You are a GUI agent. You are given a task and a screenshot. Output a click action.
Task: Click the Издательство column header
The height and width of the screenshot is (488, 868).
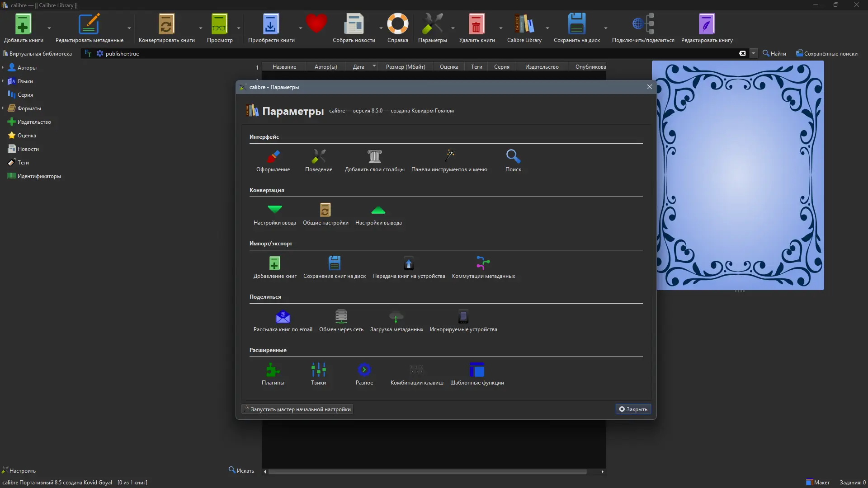click(x=542, y=67)
